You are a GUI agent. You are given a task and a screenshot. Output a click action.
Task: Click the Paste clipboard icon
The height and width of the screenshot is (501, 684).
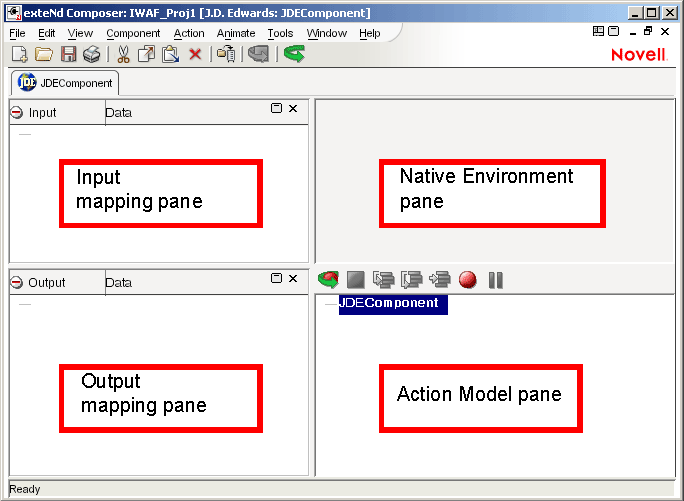171,54
